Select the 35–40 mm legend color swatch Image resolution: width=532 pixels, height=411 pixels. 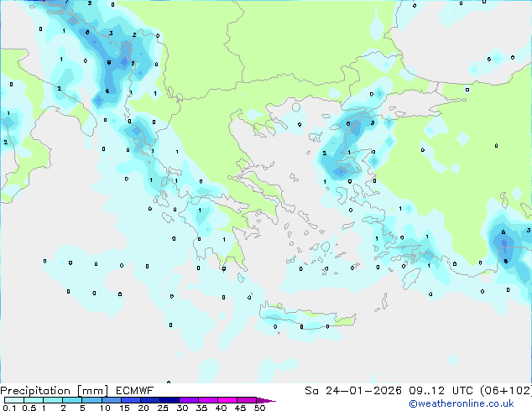(x=208, y=400)
